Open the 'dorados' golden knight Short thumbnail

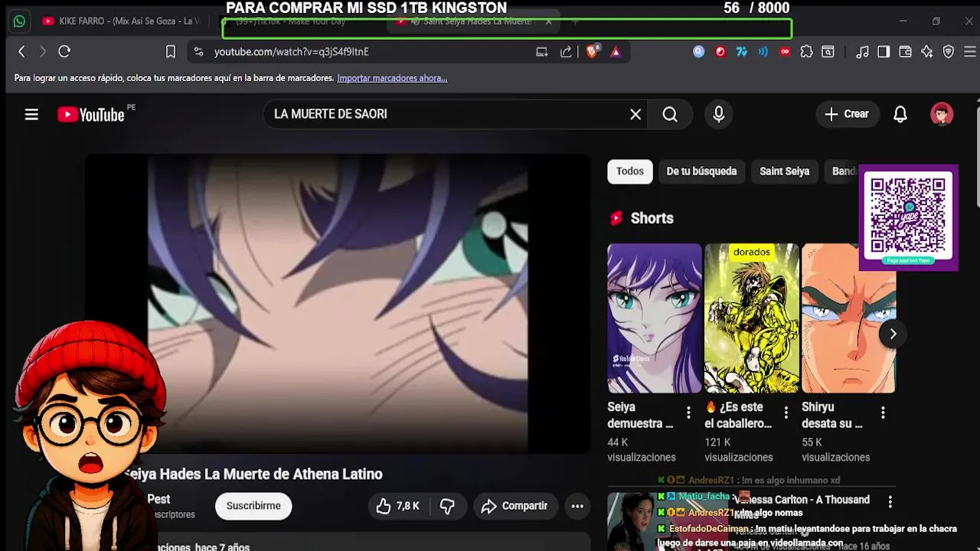tap(752, 318)
